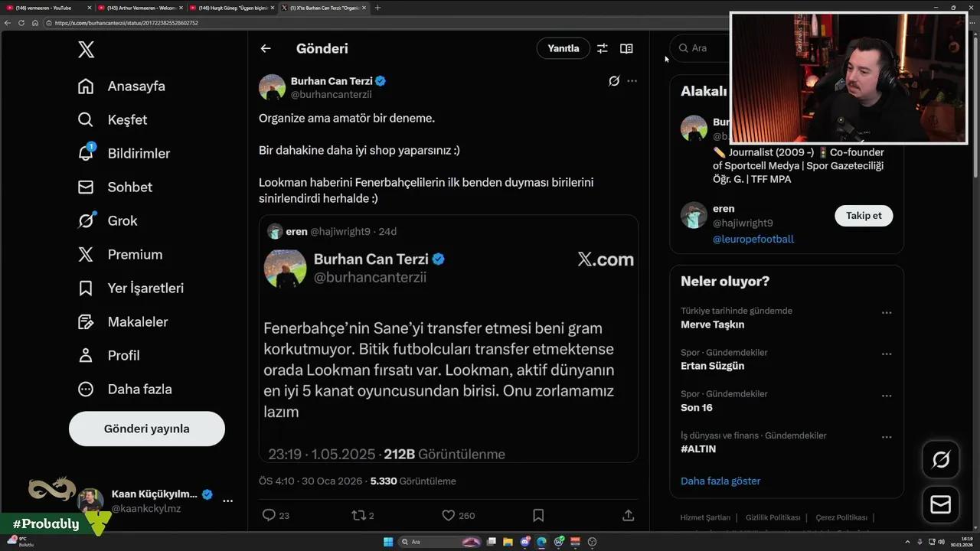
Task: Open Yer İşaretleri bookmarks
Action: click(x=131, y=289)
